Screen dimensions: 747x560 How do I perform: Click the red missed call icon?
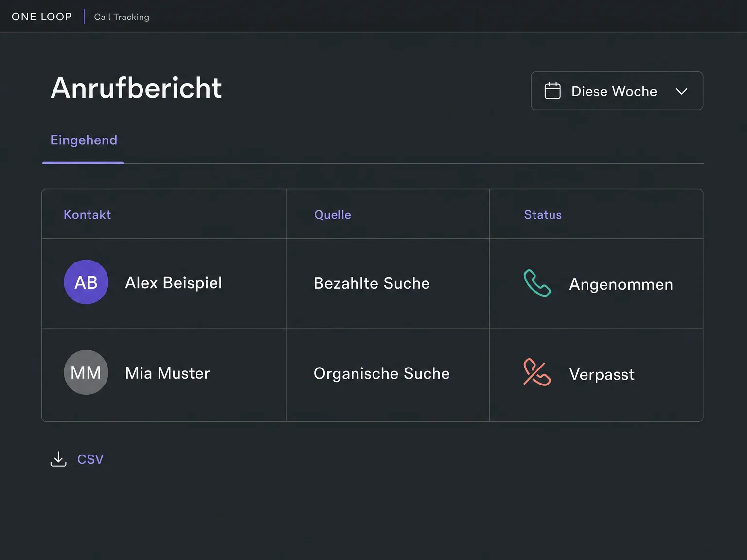coord(537,372)
